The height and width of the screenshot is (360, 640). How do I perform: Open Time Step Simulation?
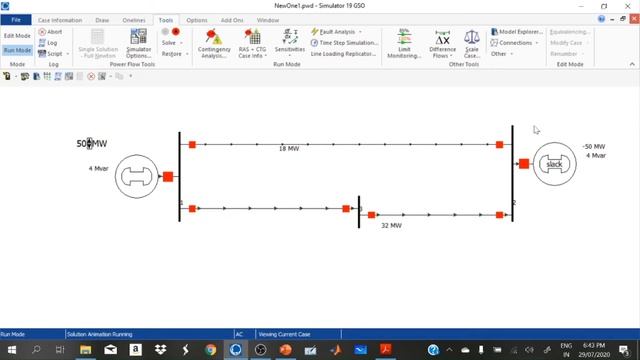point(344,43)
